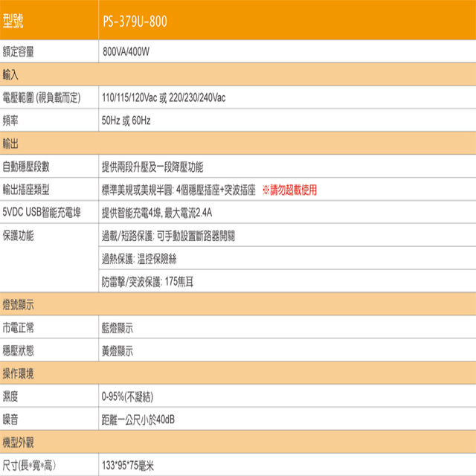Select the 距離一公尺小於40dB value
This screenshot has height=476, width=476.
[x=138, y=419]
